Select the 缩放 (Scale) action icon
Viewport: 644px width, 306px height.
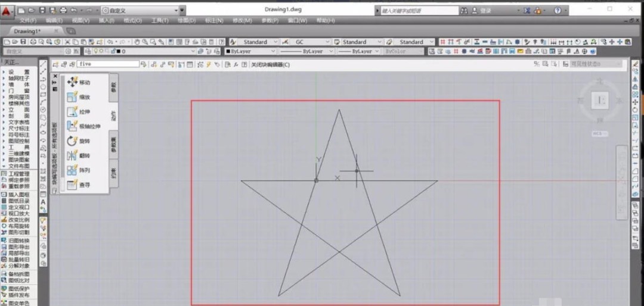[x=72, y=97]
